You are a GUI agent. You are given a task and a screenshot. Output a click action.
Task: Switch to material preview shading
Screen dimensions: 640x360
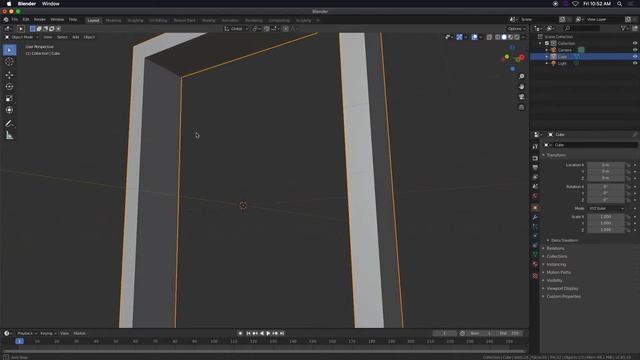tap(511, 37)
